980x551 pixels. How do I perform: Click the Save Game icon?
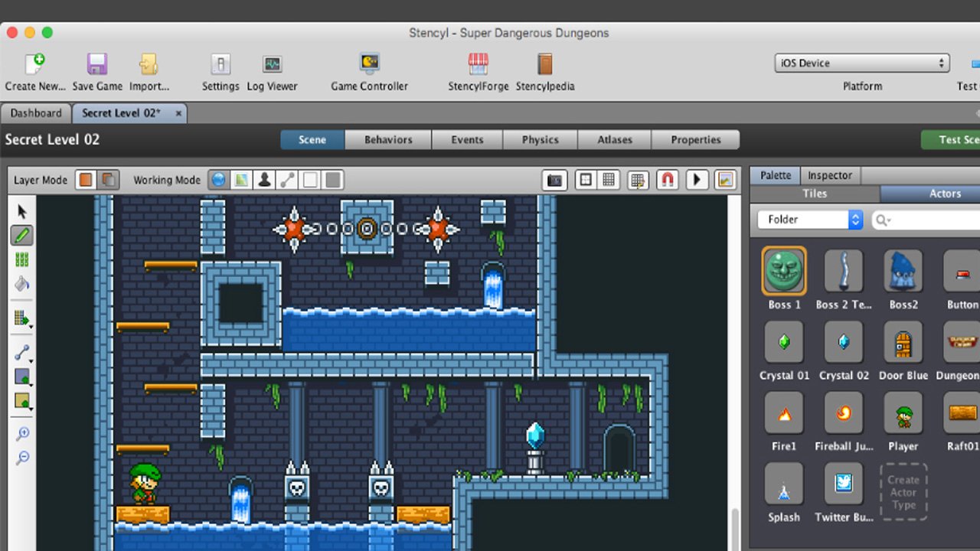[97, 64]
